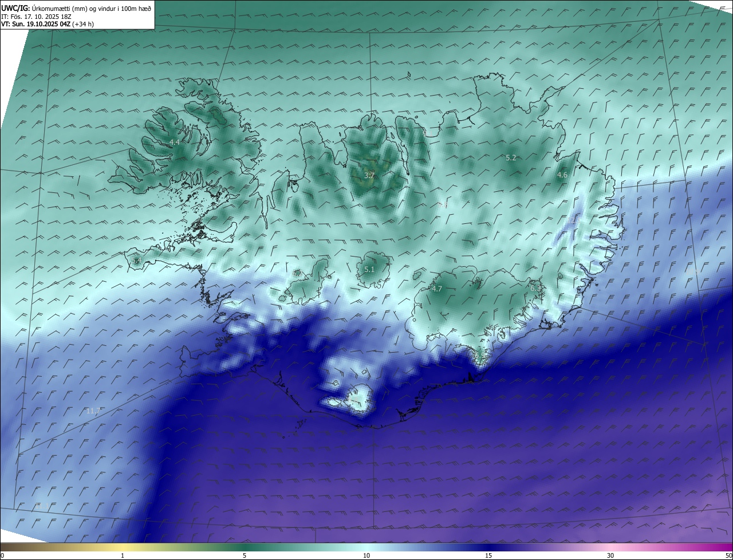Click the color scale label 0

tap(2, 555)
